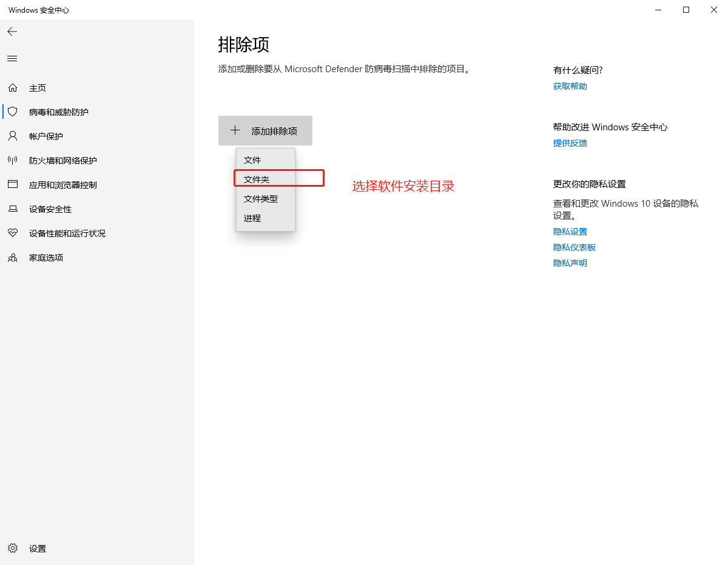Choose 进程 from exclusion menu

pos(266,218)
